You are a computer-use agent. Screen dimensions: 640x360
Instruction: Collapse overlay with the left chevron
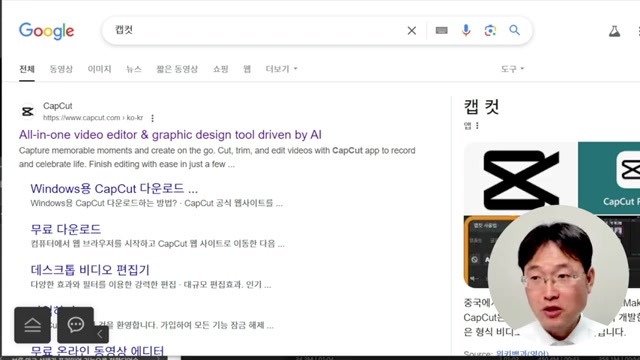click(x=100, y=334)
